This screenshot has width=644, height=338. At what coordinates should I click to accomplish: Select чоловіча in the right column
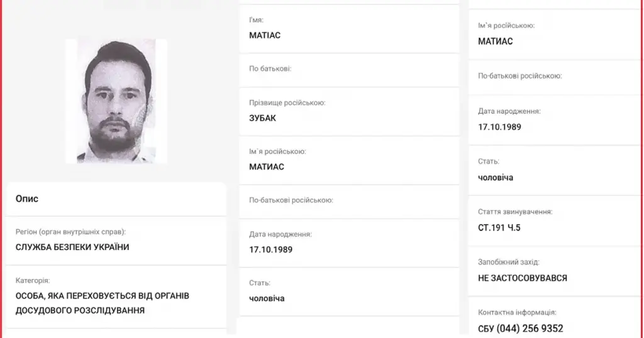[x=496, y=177]
